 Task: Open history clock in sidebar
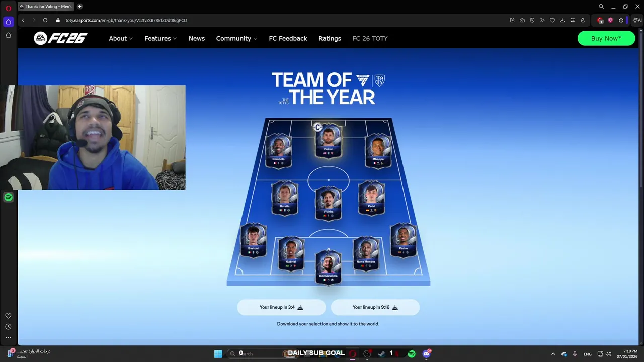pyautogui.click(x=8, y=327)
